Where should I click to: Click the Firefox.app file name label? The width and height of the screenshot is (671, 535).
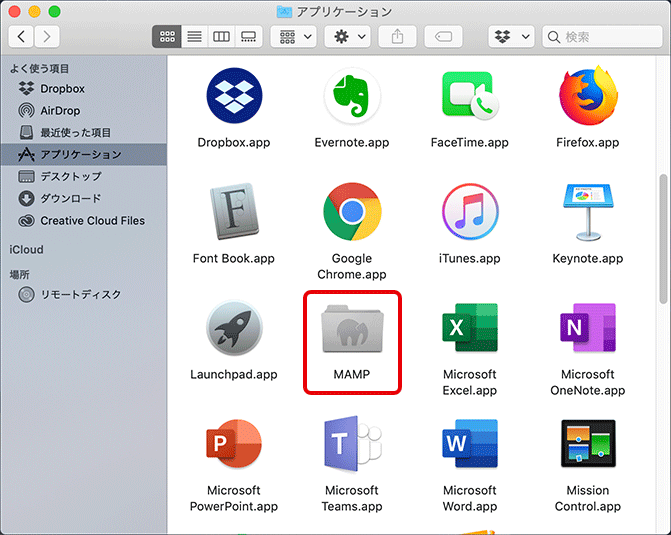588,143
